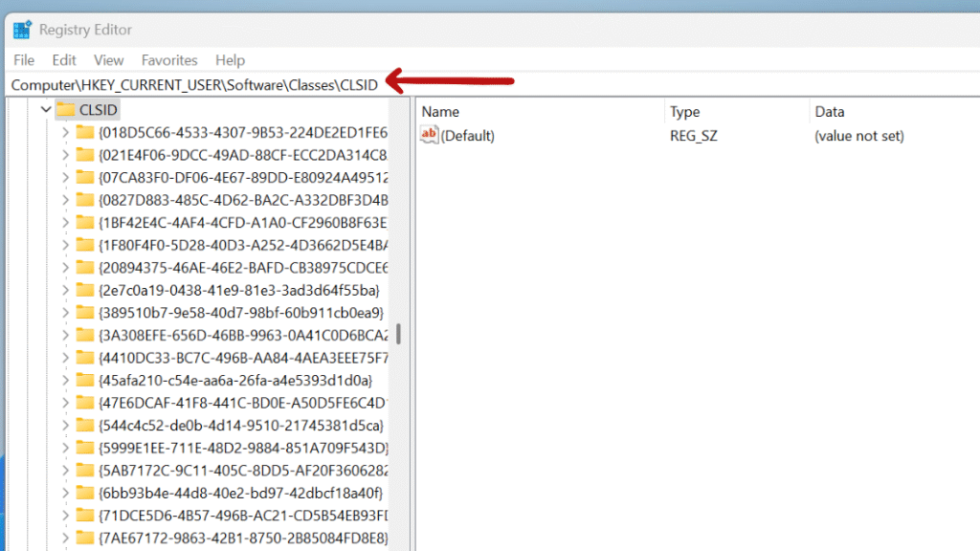
Task: Expand key {1F80F4F0-5D28-40D3-A252
Action: coord(65,245)
